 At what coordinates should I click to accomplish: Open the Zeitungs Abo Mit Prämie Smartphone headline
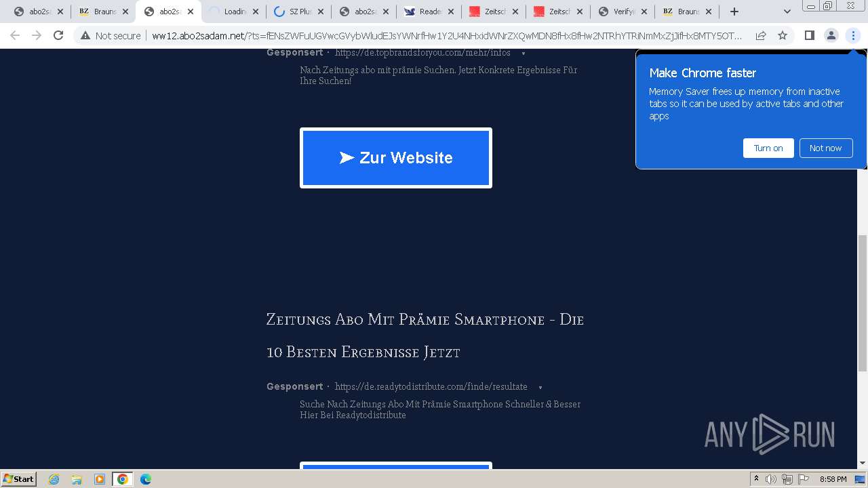click(425, 335)
